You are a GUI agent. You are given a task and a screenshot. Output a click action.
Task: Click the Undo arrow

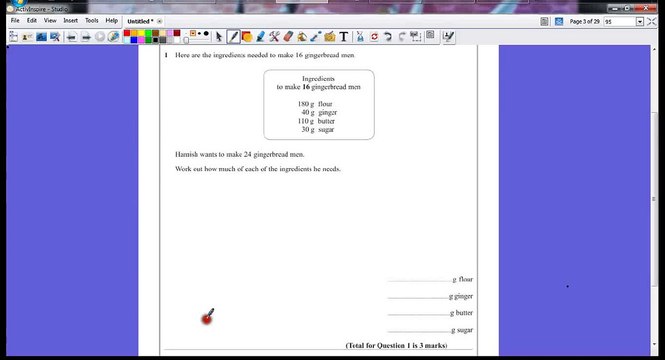[388, 37]
